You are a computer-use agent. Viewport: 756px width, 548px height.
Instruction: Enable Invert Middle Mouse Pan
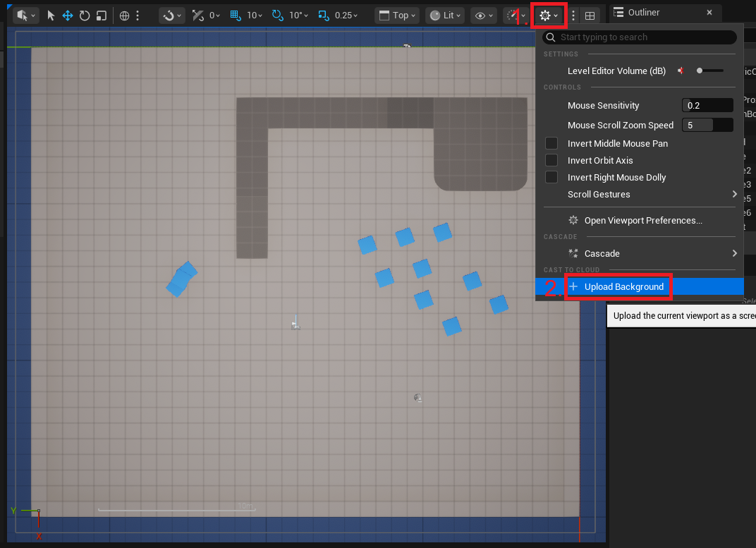551,143
